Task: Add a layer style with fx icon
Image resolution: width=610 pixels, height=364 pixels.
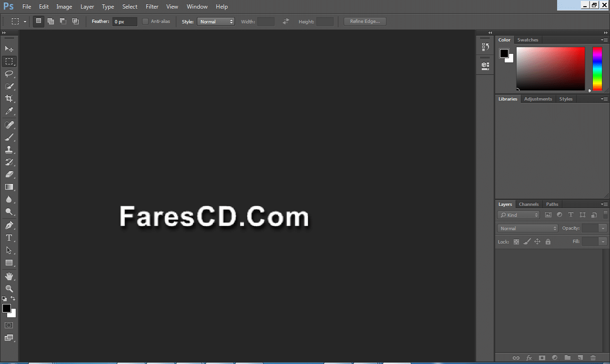Action: click(529, 358)
